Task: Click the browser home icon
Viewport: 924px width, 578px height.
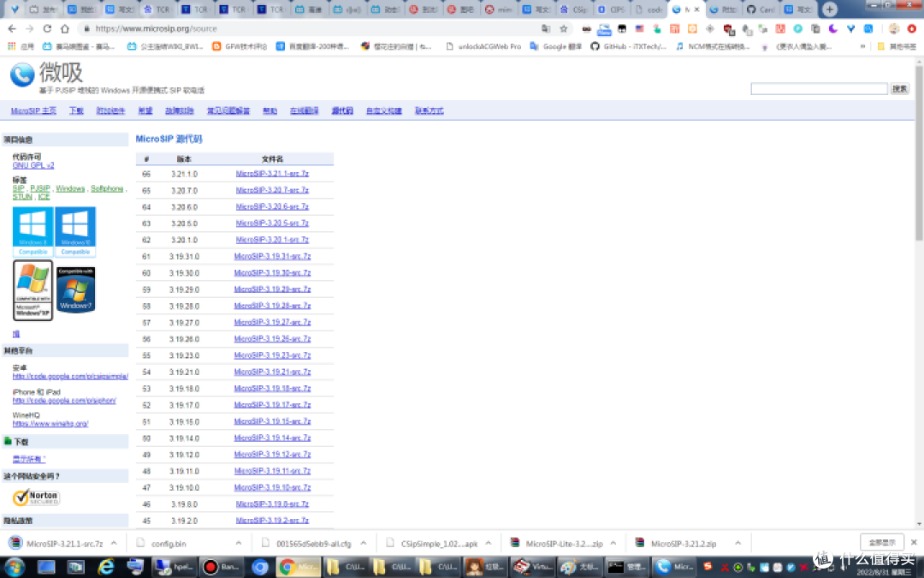Action: [x=65, y=28]
